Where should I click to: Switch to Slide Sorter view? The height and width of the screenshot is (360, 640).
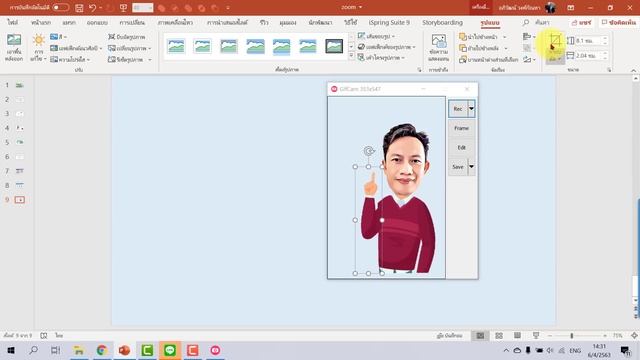point(499,336)
